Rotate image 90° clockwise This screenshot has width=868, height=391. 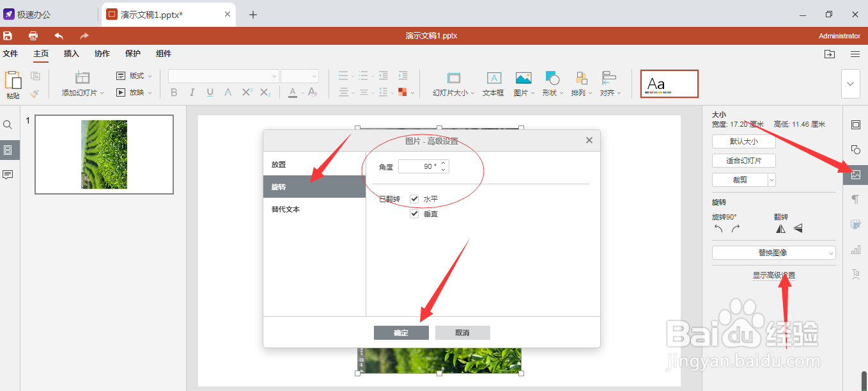tap(736, 228)
